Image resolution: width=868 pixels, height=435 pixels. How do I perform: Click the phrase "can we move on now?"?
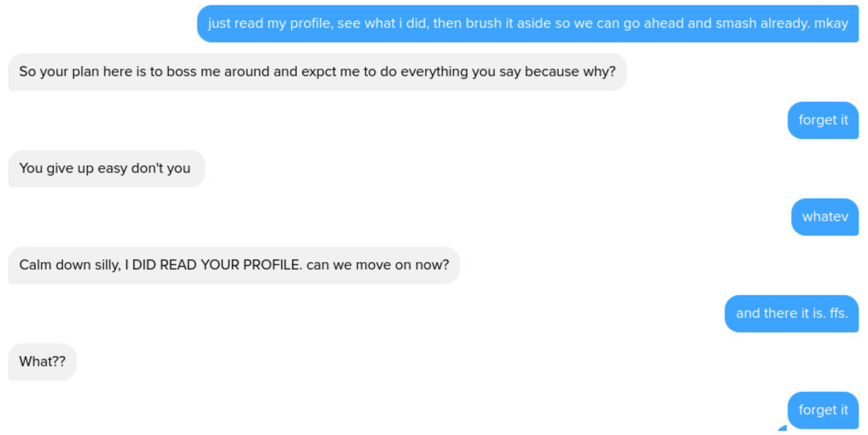coord(378,265)
